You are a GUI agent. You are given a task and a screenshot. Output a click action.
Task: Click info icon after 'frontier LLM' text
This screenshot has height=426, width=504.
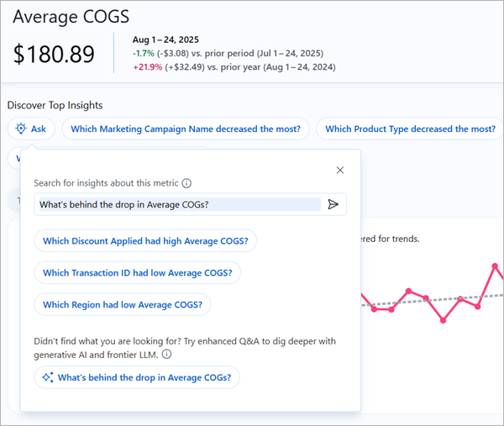coord(166,355)
